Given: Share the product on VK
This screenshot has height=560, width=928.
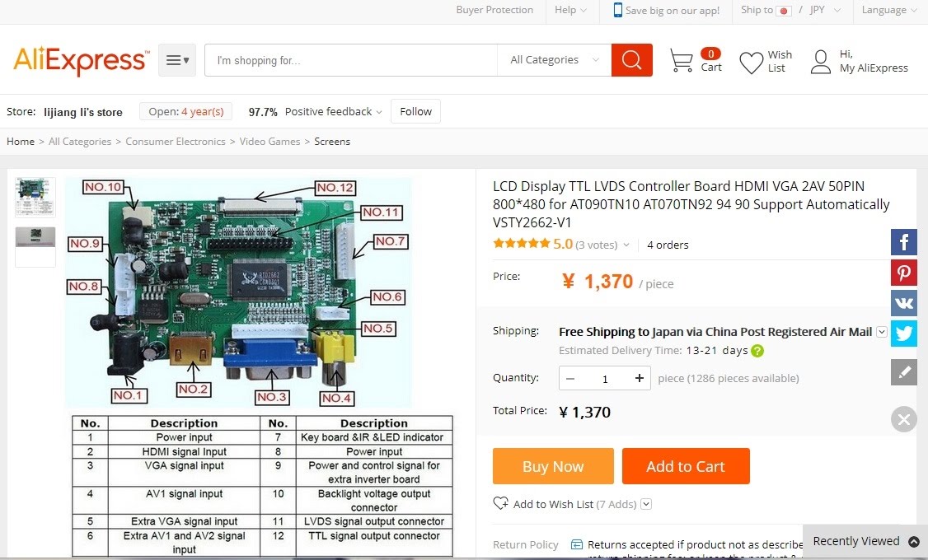Looking at the screenshot, I should coord(904,303).
